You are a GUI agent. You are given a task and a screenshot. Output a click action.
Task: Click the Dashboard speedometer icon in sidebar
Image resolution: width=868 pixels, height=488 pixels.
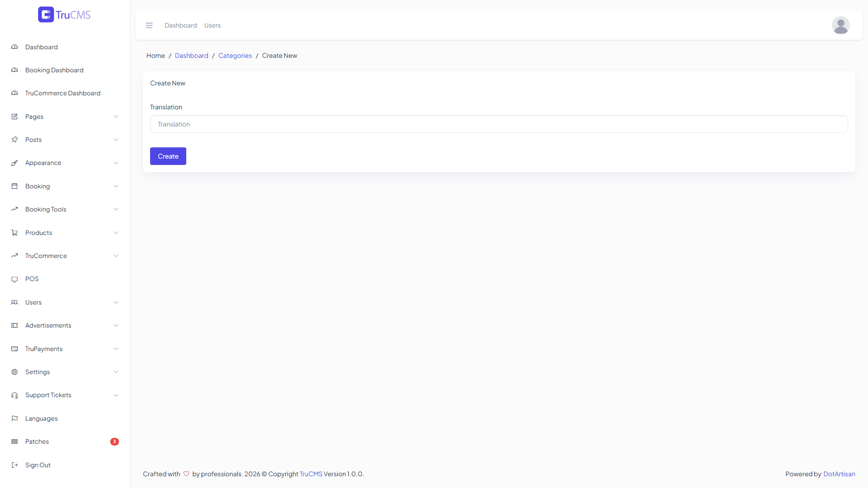click(x=14, y=47)
